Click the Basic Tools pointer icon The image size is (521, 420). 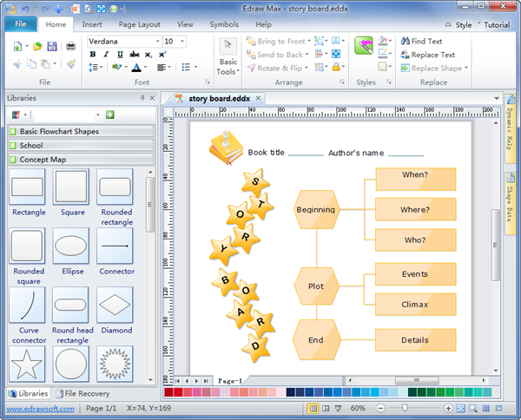pyautogui.click(x=228, y=45)
